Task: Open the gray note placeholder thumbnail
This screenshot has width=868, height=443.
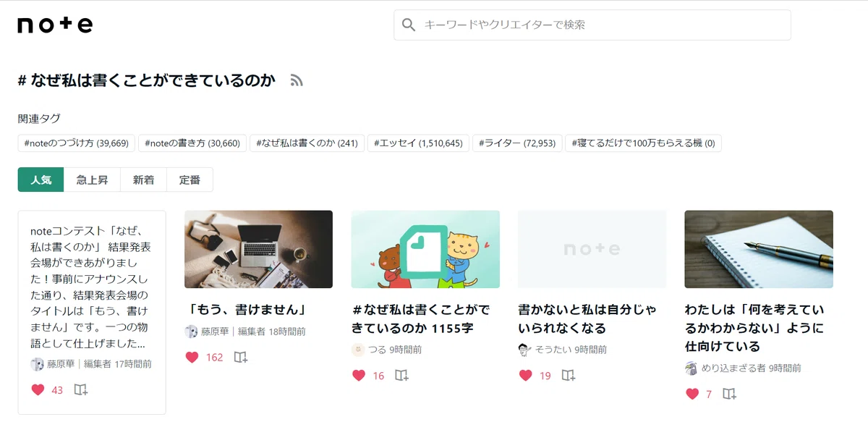Action: pyautogui.click(x=592, y=250)
